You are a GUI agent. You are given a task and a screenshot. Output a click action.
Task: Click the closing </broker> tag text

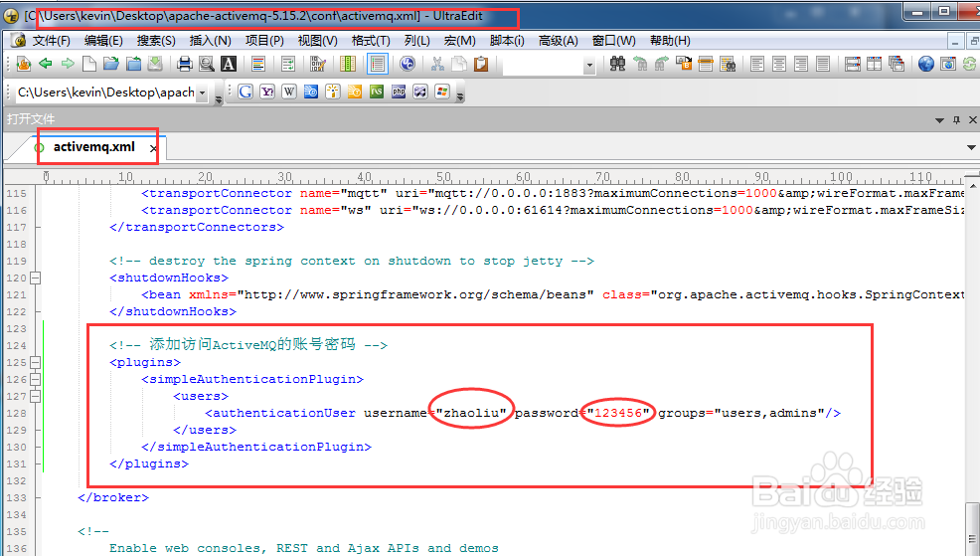click(113, 497)
